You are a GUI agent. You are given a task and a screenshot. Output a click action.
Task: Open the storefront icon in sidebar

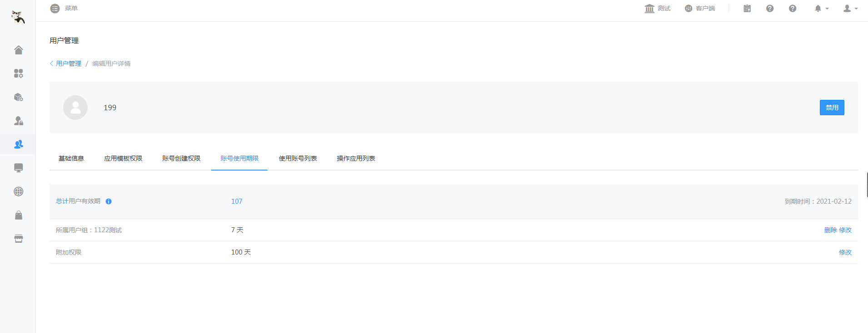click(x=18, y=239)
